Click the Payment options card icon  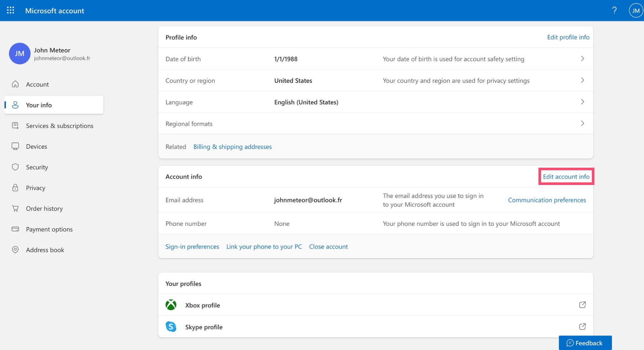coord(15,229)
